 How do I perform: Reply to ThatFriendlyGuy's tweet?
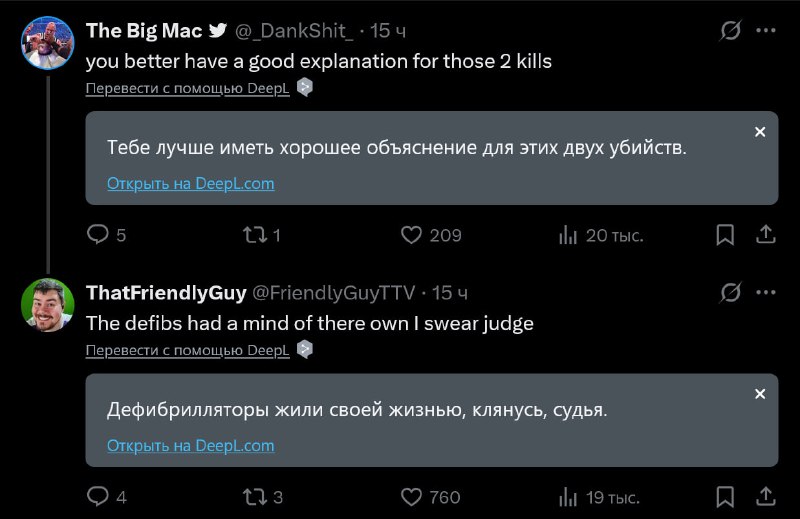tap(98, 497)
